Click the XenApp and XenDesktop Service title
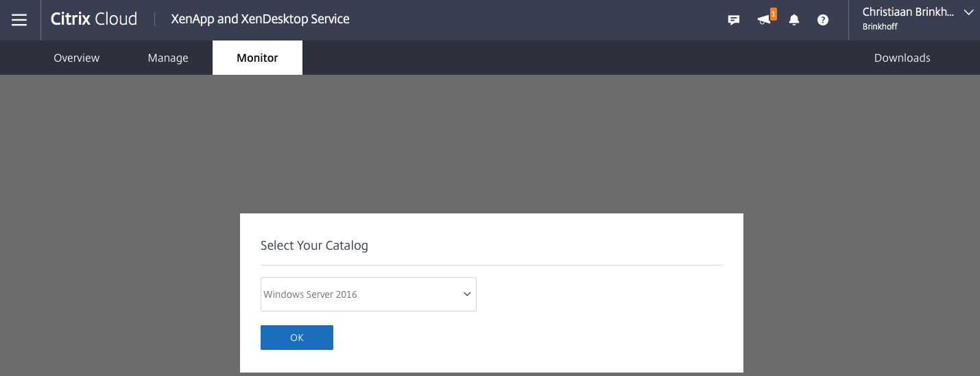The image size is (980, 376). [260, 19]
